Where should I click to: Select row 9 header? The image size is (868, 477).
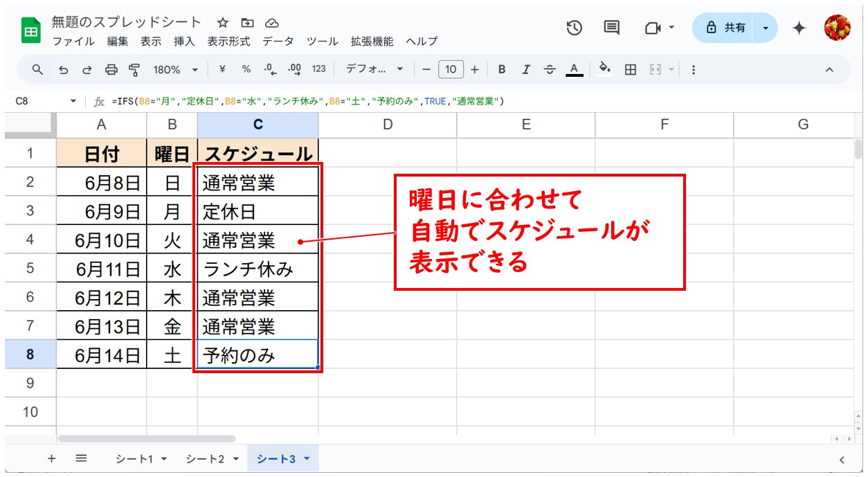(30, 383)
